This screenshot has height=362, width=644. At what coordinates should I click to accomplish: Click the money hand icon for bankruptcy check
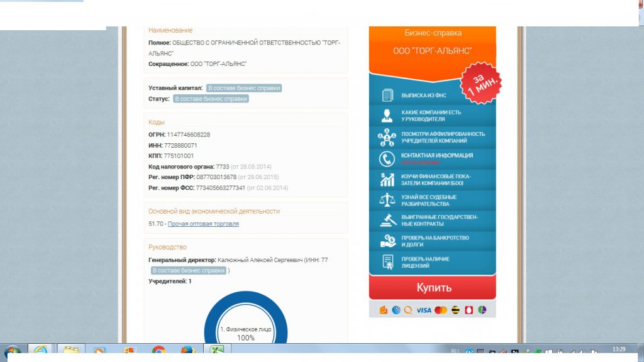[387, 241]
